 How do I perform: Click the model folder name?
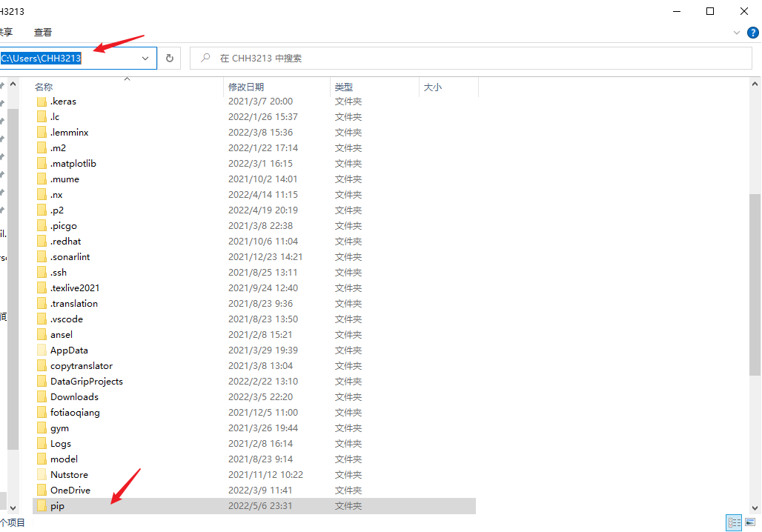point(64,459)
